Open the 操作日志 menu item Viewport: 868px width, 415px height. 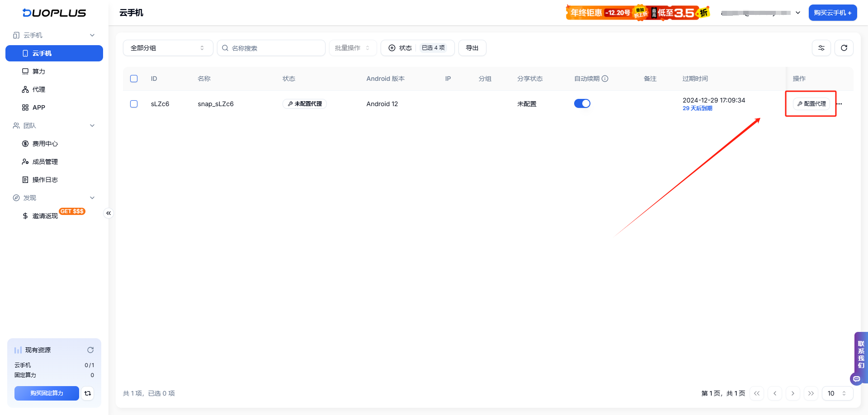tap(45, 179)
